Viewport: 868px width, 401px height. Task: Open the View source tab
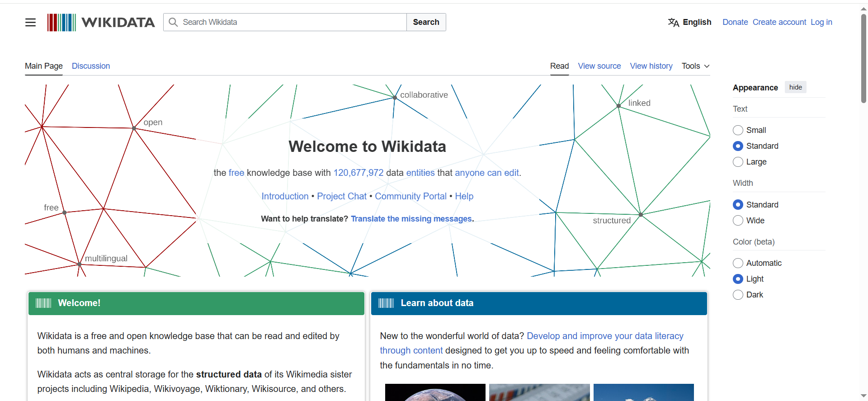point(599,66)
